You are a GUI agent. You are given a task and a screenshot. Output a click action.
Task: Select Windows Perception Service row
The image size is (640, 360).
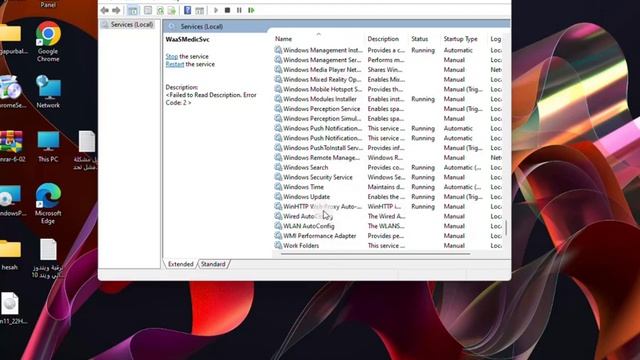(x=387, y=109)
